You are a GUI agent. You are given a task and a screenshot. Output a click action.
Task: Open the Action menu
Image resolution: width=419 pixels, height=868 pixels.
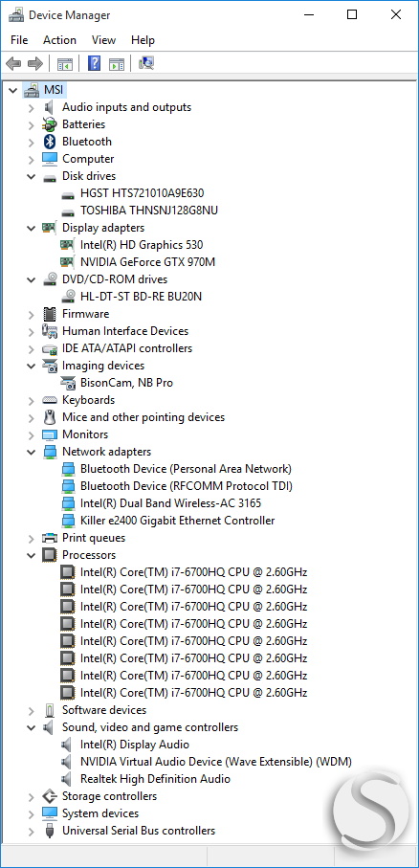click(59, 40)
